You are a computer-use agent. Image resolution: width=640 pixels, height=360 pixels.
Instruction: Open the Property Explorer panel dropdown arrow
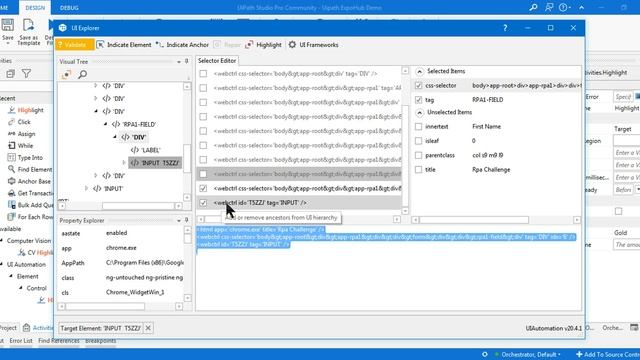pos(179,220)
